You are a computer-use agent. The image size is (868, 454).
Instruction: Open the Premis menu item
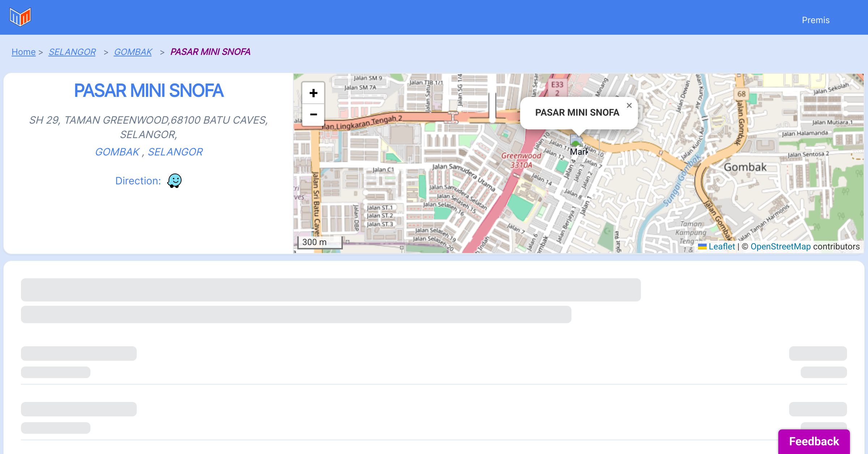(x=816, y=20)
